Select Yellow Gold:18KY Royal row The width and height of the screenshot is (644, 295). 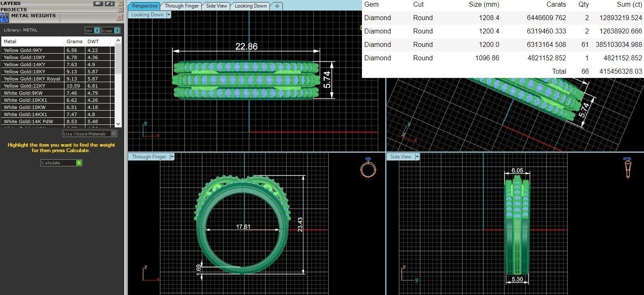[58, 79]
